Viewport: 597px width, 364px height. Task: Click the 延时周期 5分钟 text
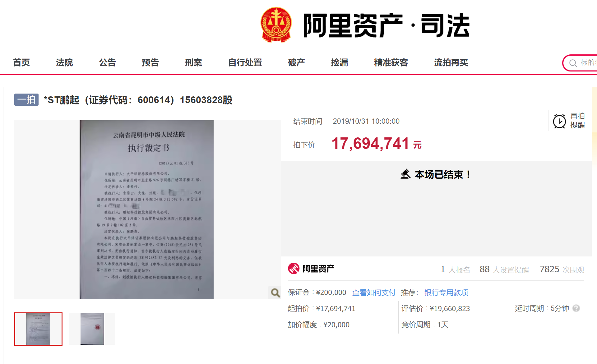[542, 308]
